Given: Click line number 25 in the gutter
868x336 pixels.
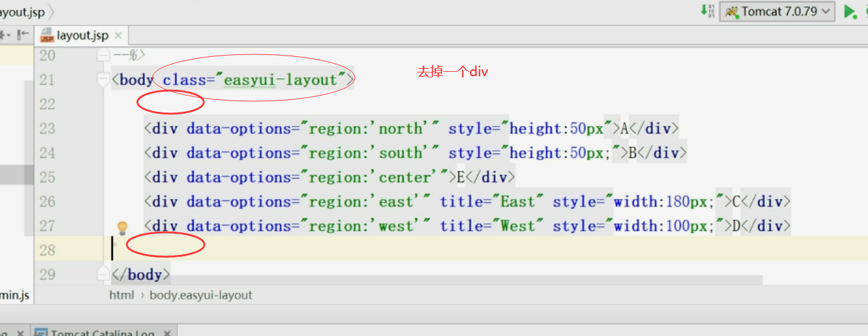Looking at the screenshot, I should (x=47, y=177).
